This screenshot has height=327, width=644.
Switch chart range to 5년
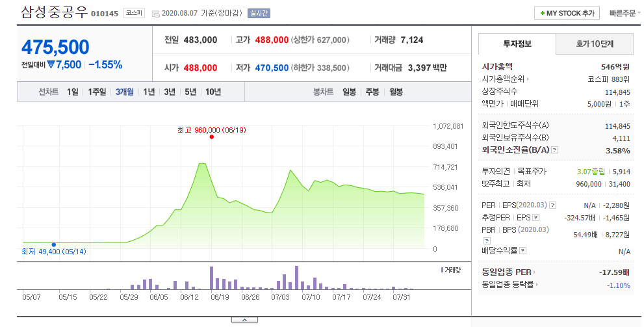click(190, 92)
